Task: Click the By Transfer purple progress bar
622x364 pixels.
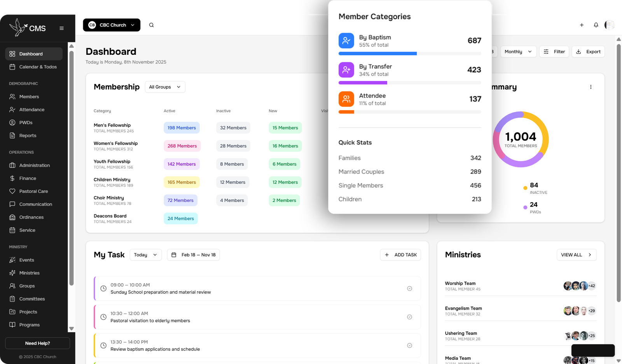Action: (x=363, y=83)
